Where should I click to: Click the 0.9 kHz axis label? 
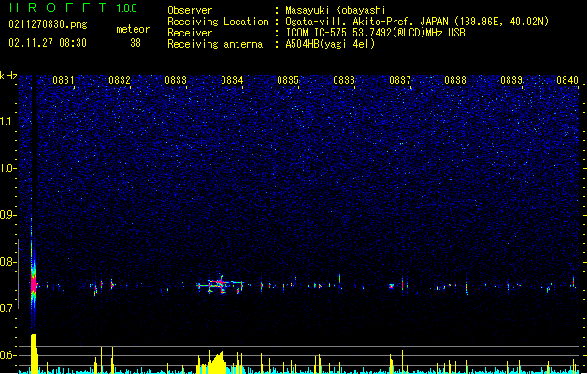(8, 215)
